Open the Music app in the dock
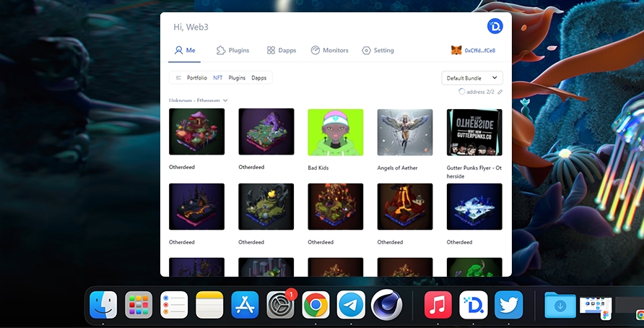The width and height of the screenshot is (644, 328). pyautogui.click(x=438, y=305)
